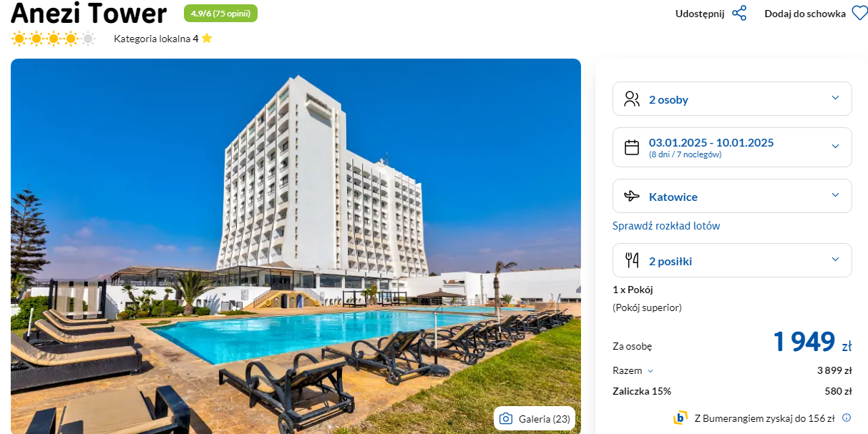Viewport: 868px width, 434px height.
Task: Expand the Razem price breakdown chevron
Action: point(650,371)
